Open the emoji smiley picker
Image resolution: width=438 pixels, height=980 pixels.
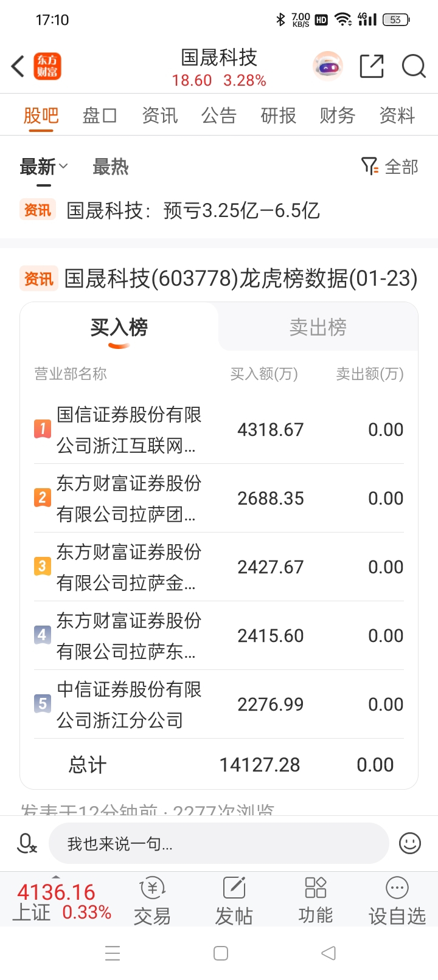[x=410, y=843]
